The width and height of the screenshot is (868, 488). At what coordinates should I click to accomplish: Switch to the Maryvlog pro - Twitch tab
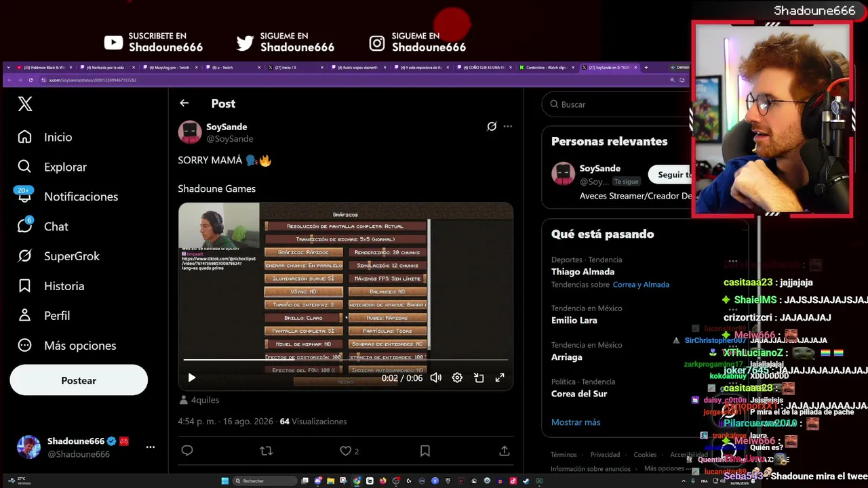[x=171, y=68]
